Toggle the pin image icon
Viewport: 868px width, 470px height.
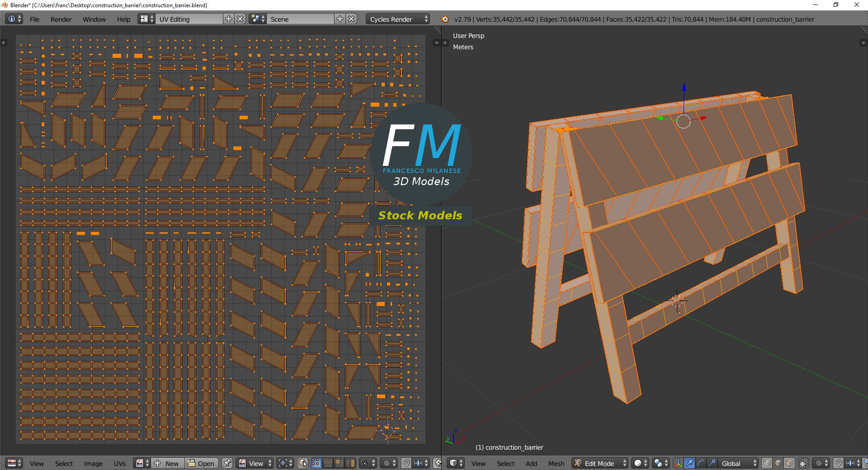tap(227, 463)
